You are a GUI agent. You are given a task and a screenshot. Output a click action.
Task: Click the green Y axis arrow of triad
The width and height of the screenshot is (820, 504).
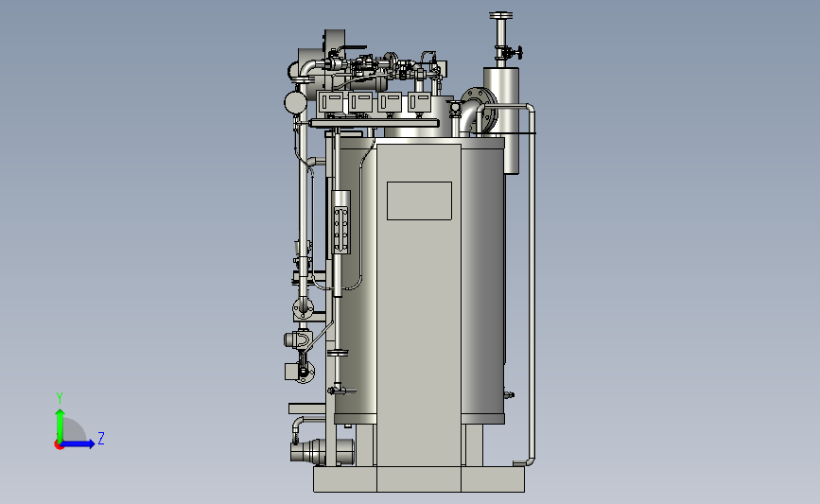tap(61, 426)
